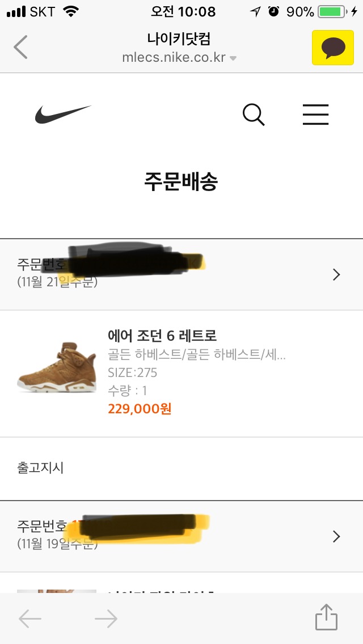Tap browser forward arrow in bottom bar
This screenshot has width=363, height=644.
click(106, 619)
